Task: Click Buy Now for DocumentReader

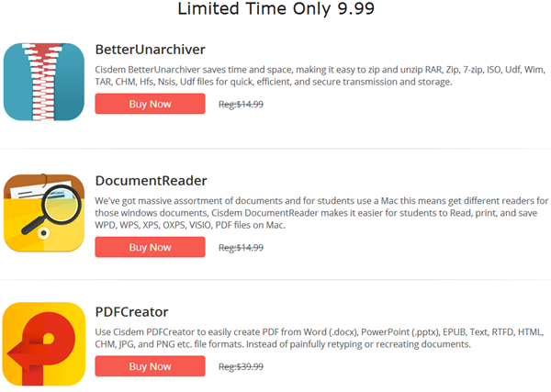Action: point(150,247)
